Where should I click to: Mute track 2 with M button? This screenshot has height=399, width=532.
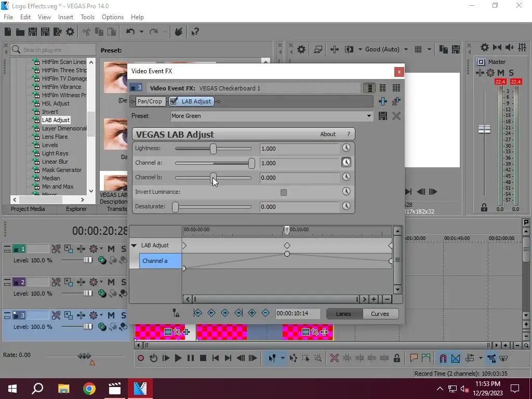[x=111, y=282]
